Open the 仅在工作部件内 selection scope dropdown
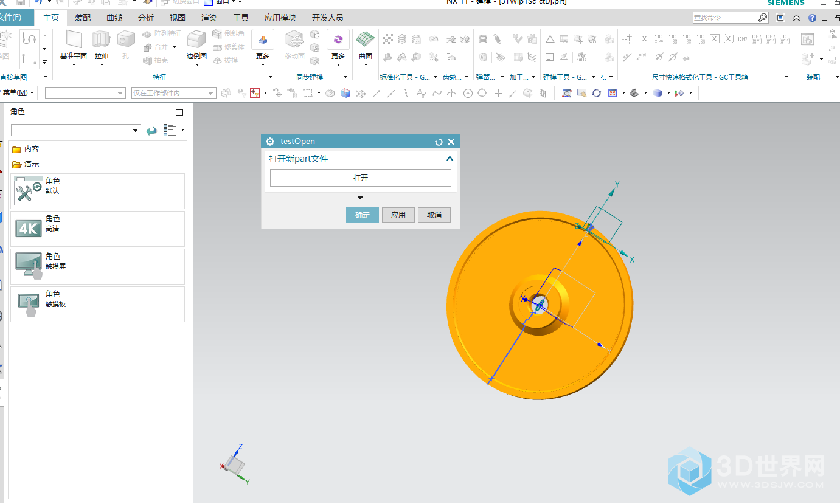This screenshot has height=504, width=840. point(211,93)
